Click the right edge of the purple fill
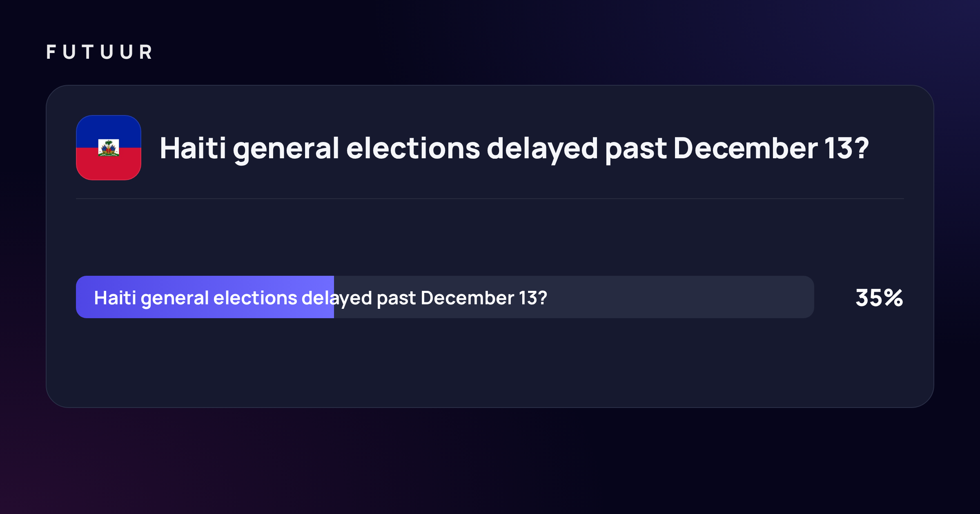This screenshot has height=514, width=980. (x=333, y=297)
